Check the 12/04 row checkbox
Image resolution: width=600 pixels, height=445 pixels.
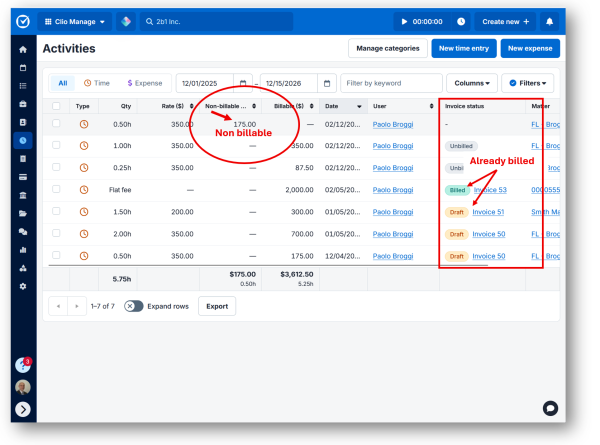[56, 255]
